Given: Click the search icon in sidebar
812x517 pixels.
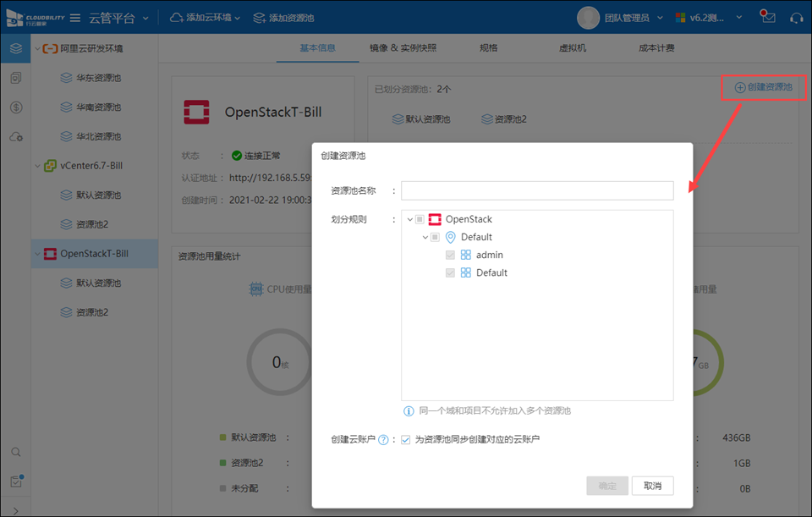Looking at the screenshot, I should [x=16, y=453].
